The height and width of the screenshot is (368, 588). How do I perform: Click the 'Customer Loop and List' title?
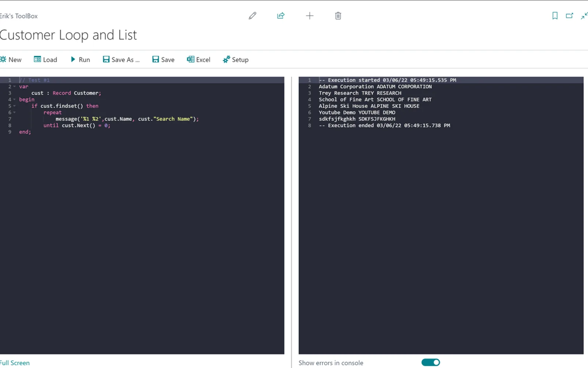tap(68, 35)
